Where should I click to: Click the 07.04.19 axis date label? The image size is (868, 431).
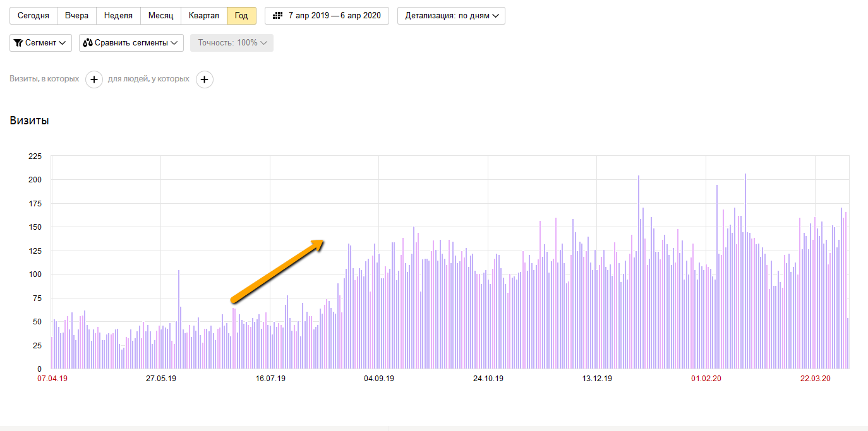pos(52,379)
